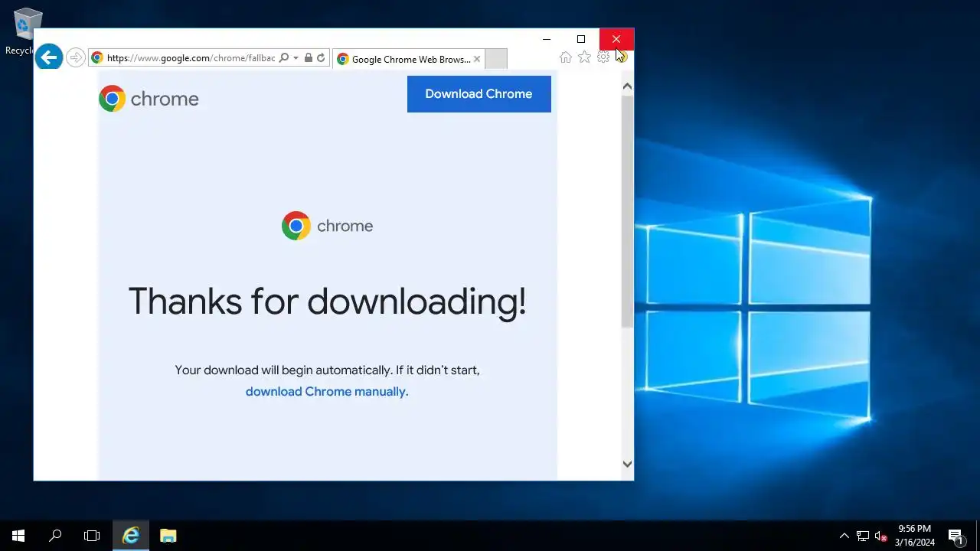The image size is (980, 551).
Task: Click the muted volume icon in tray
Action: coord(881,536)
